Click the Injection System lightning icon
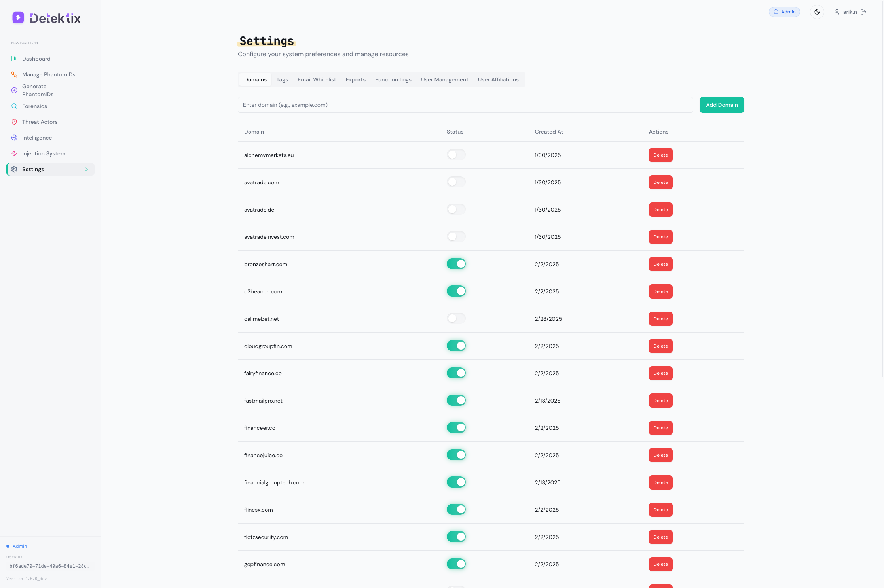The image size is (884, 588). click(14, 153)
